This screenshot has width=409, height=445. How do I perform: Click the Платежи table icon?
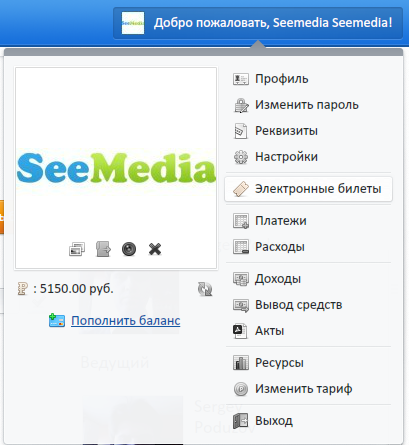tap(241, 221)
